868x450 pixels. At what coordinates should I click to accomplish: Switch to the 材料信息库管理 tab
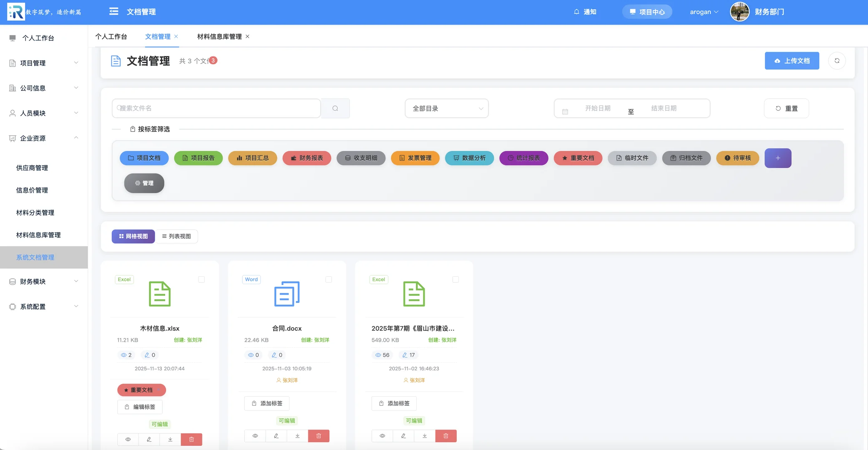click(x=218, y=36)
